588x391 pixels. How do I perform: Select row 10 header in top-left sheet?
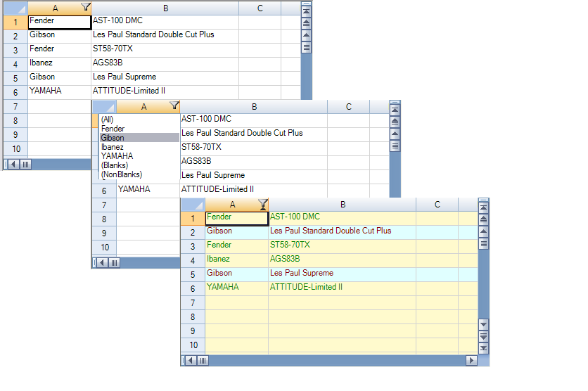[15, 149]
